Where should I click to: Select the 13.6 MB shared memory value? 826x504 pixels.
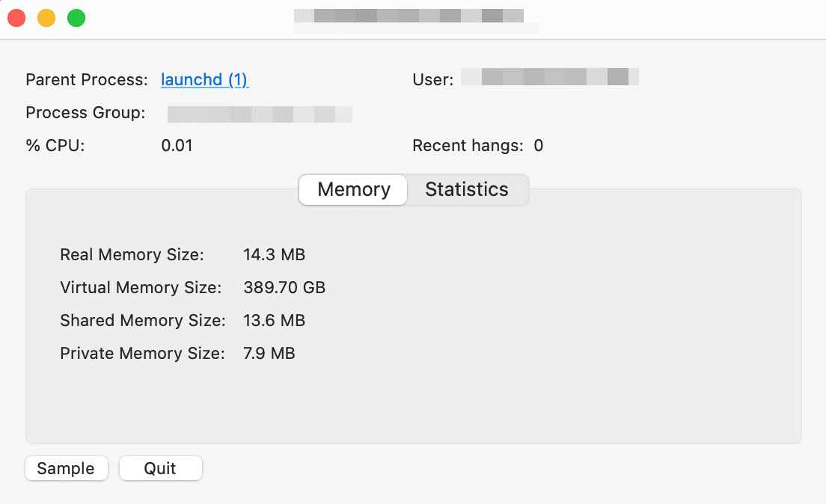(274, 321)
